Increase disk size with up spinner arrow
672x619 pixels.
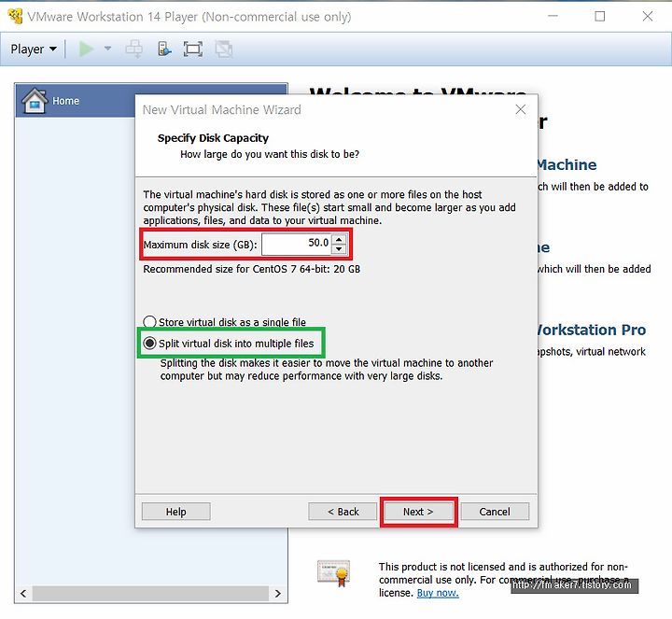[x=339, y=239]
